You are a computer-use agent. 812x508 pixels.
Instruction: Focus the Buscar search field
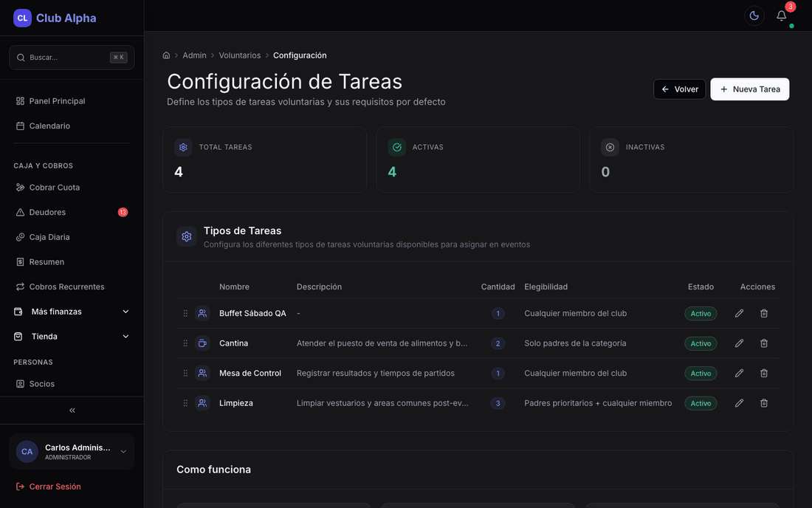[72, 58]
